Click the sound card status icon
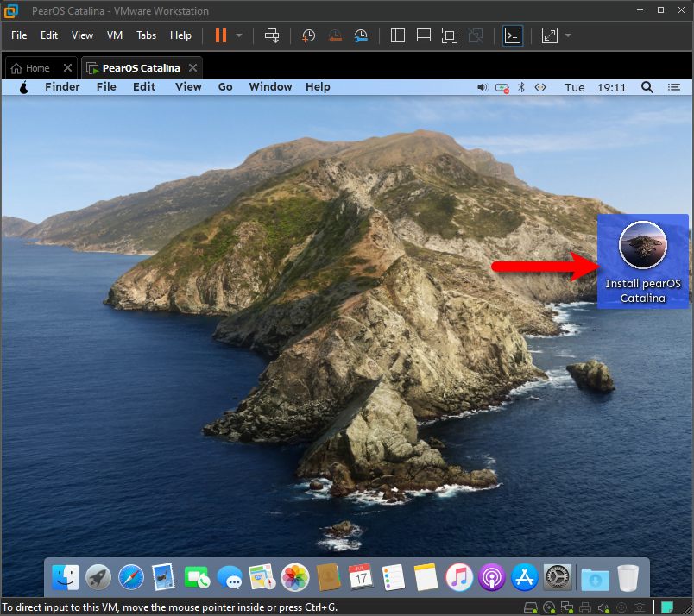The height and width of the screenshot is (616, 694). [603, 608]
